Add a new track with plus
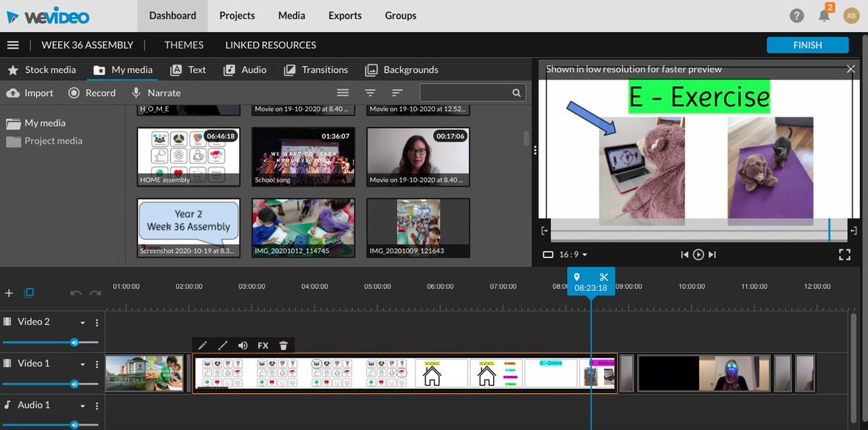 tap(9, 293)
